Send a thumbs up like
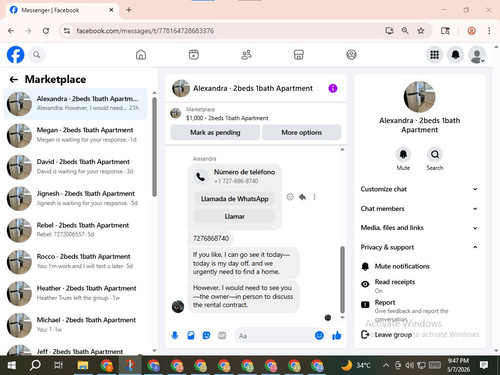500x375 pixels. [337, 335]
